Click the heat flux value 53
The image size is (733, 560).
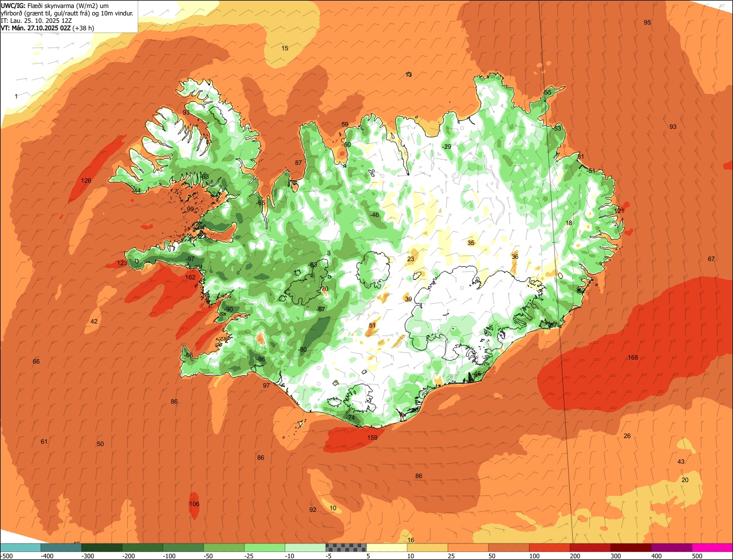(x=558, y=129)
